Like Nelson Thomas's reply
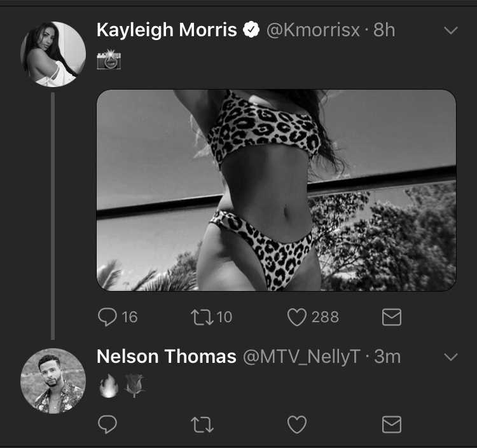The image size is (477, 448). coord(296,424)
